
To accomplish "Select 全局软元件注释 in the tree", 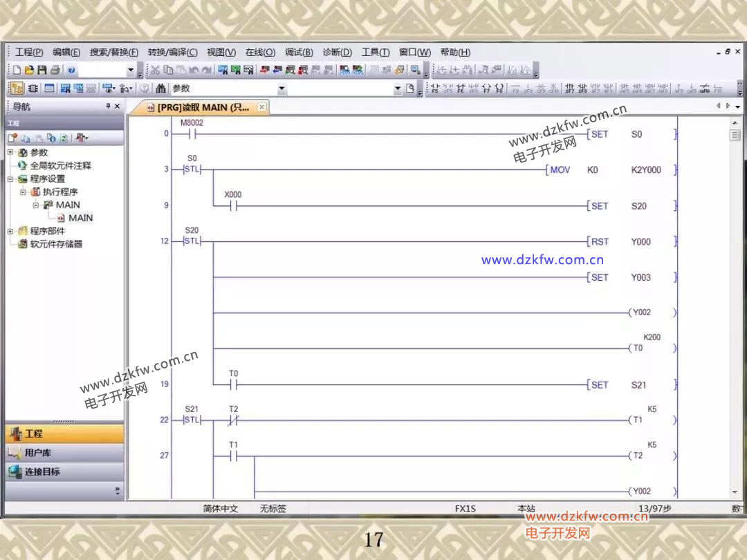I will tap(60, 165).
